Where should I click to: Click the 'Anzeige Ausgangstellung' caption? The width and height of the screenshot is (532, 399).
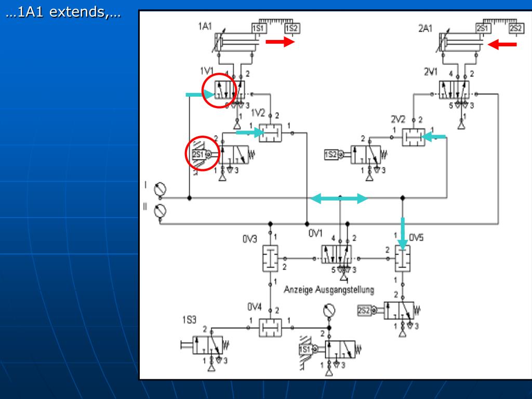[329, 289]
